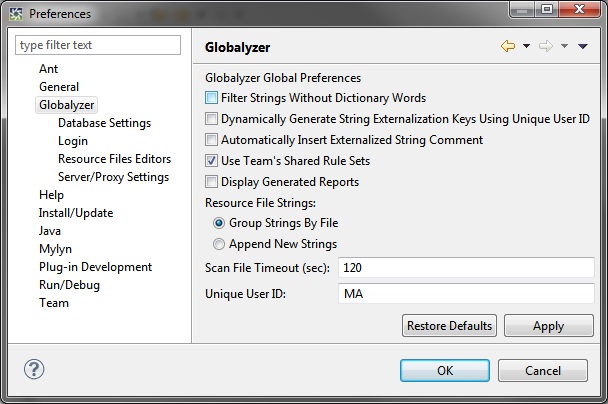This screenshot has width=608, height=404.
Task: Select Resource Files Editors in tree
Action: click(x=114, y=159)
